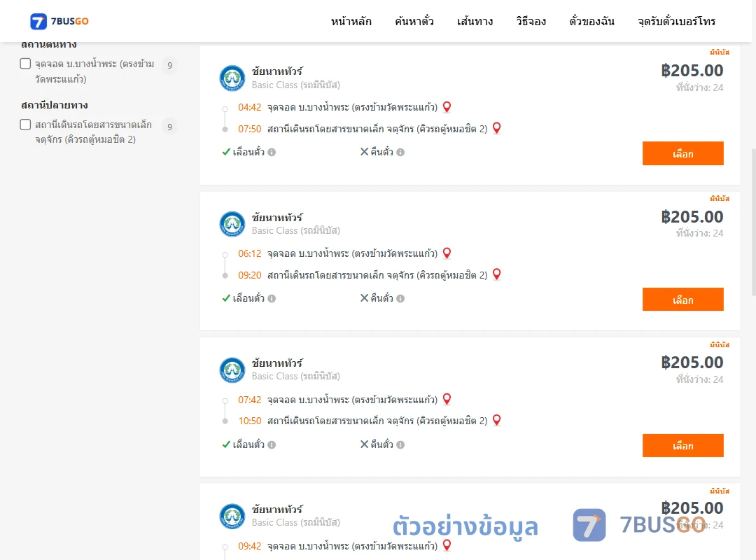Open map pin beside 06:12 departure stop
This screenshot has width=756, height=560.
(x=447, y=253)
